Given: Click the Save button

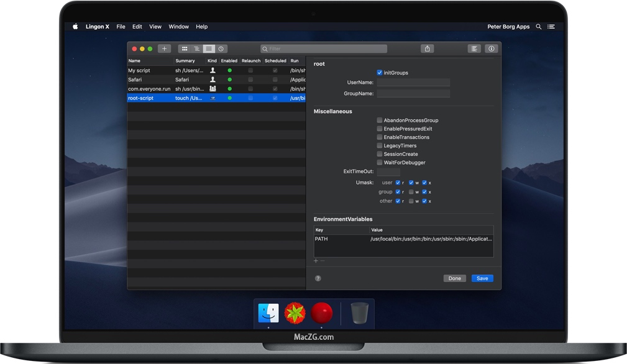Looking at the screenshot, I should 482,278.
